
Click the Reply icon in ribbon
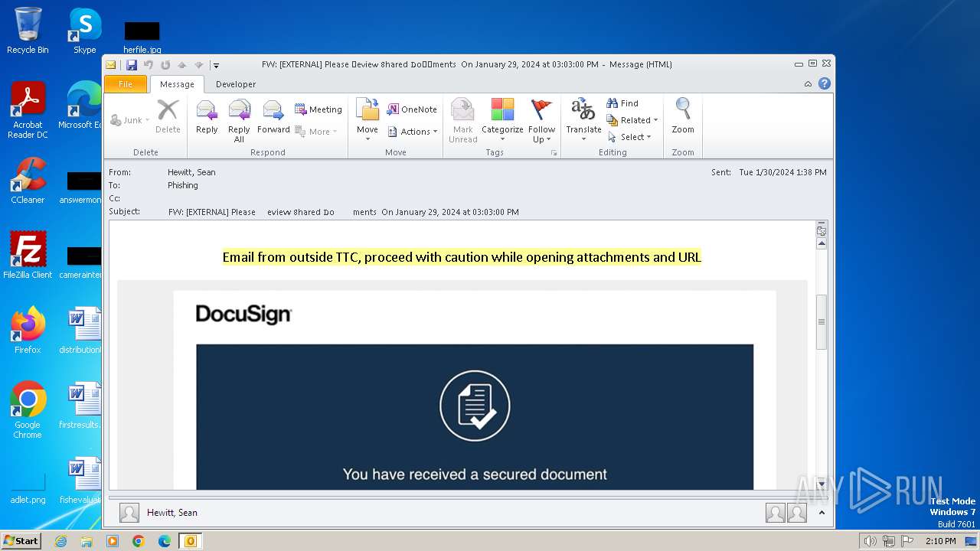coord(207,119)
